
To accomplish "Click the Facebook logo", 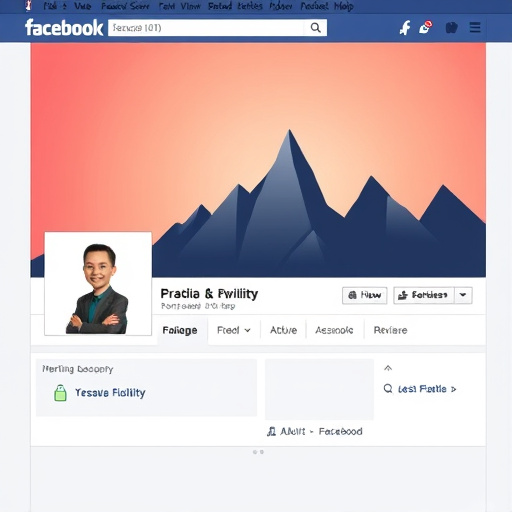I will click(64, 28).
